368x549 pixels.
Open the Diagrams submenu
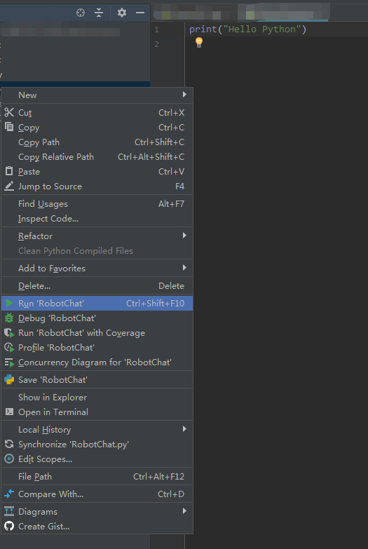[x=97, y=511]
